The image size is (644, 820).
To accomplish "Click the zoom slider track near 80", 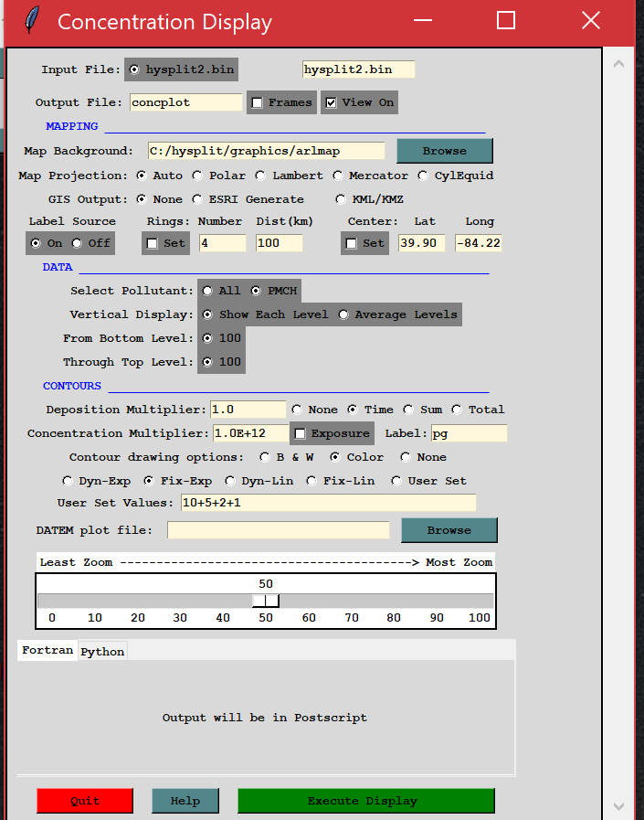I will (394, 601).
